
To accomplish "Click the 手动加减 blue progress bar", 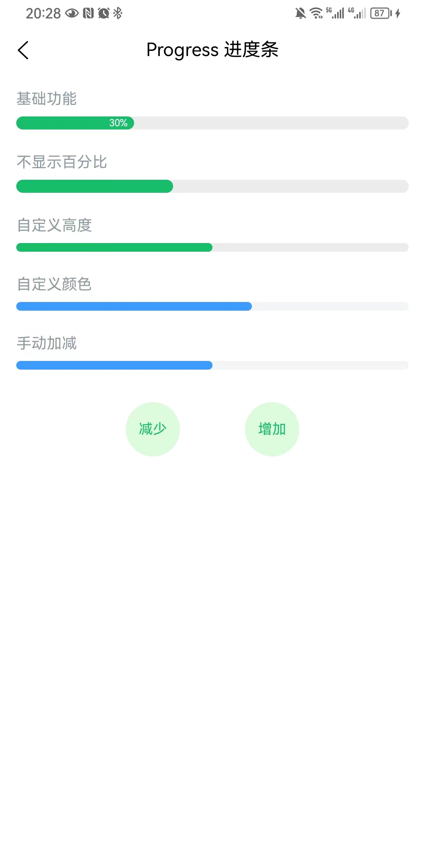I will pyautogui.click(x=212, y=365).
